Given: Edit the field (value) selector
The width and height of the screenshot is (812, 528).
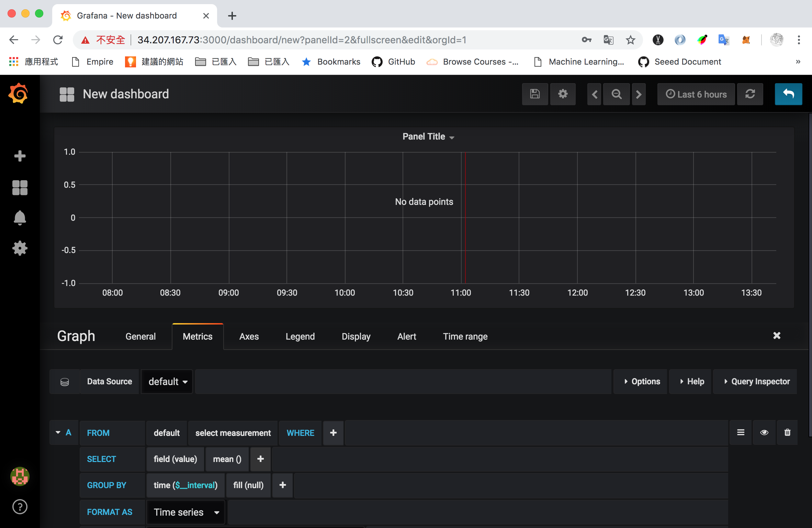Looking at the screenshot, I should point(175,459).
